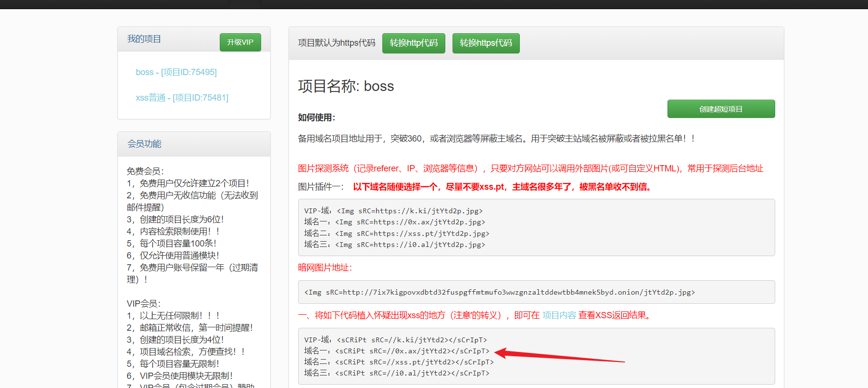Click 域名一 0x.ax script code line
The image size is (868, 388).
coord(397,351)
